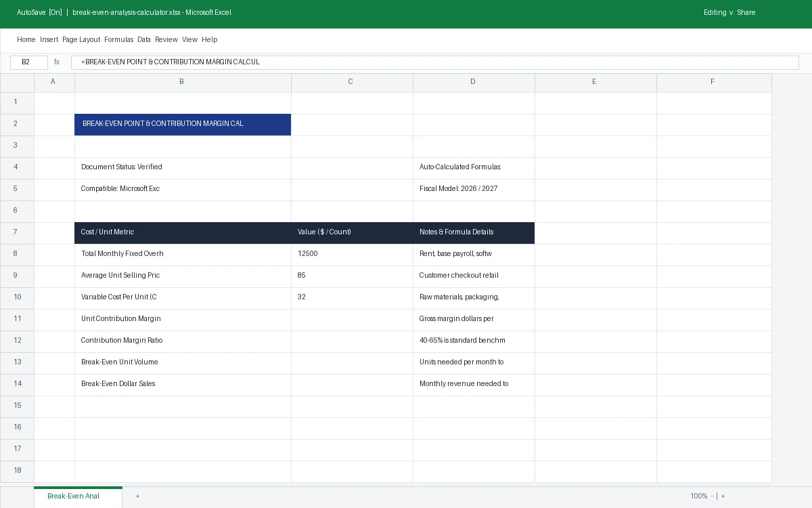Select the cell with value 12500
The image size is (812, 508).
tap(352, 254)
